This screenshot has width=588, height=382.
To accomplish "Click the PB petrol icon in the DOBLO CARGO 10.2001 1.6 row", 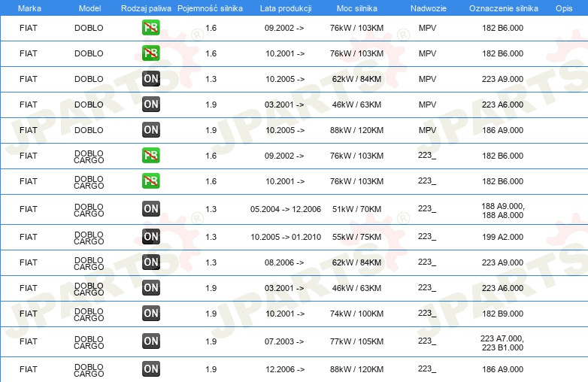I will 150,181.
